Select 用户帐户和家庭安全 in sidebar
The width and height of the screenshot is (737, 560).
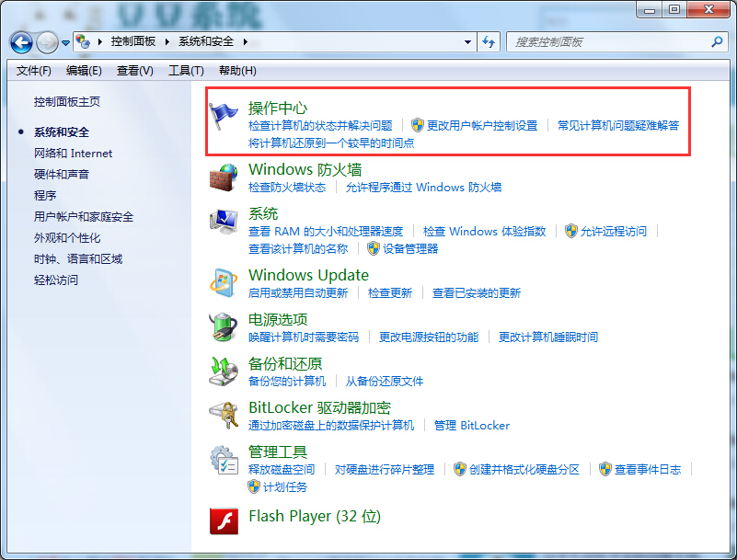pos(83,217)
